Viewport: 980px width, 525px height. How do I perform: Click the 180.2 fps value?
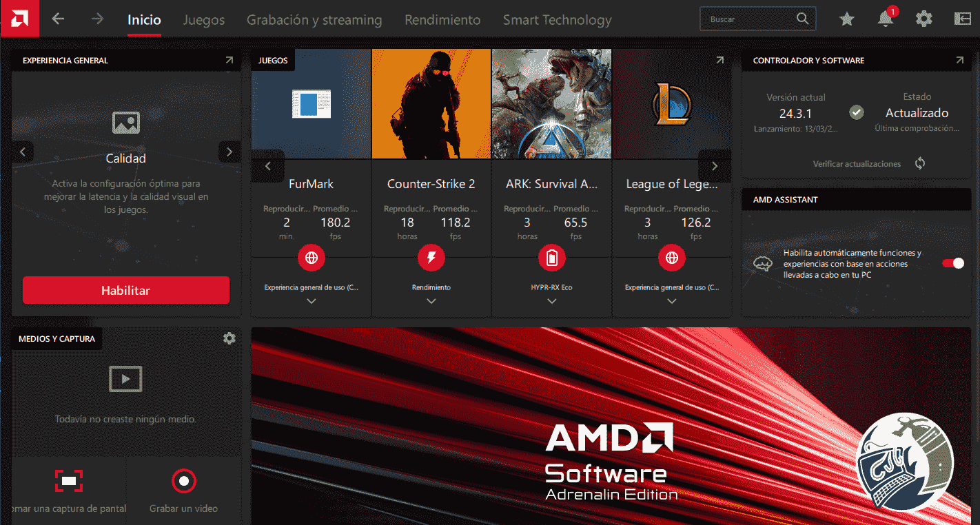[x=336, y=223]
